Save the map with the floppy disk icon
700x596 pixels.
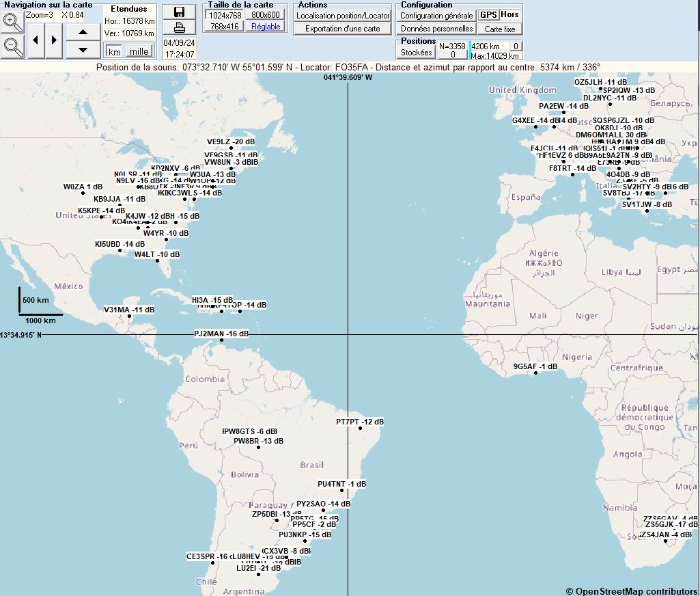(x=179, y=12)
